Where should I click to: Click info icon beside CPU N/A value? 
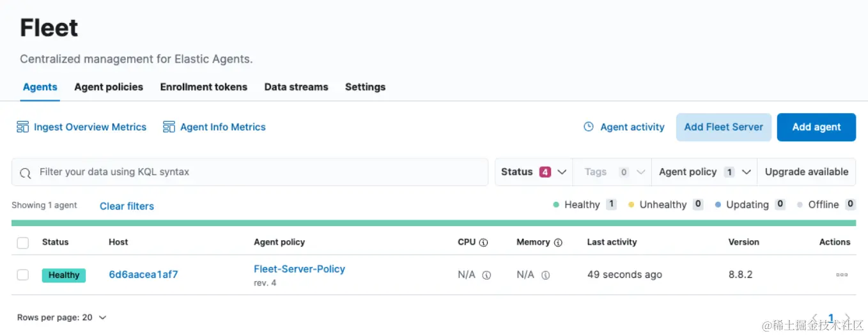tap(486, 275)
